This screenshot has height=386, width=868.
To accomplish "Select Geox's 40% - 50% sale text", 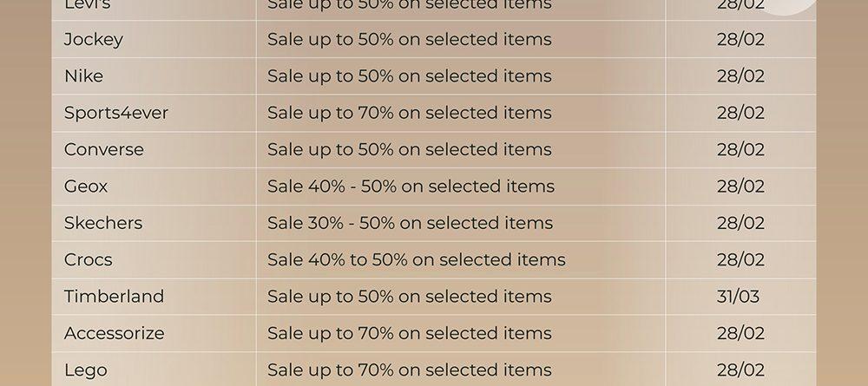I will coord(411,186).
